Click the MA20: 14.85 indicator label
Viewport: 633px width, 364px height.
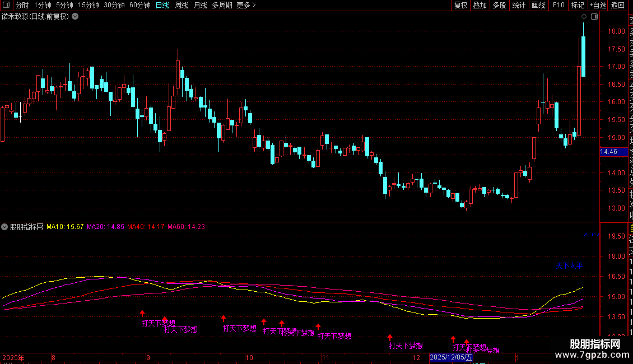105,227
